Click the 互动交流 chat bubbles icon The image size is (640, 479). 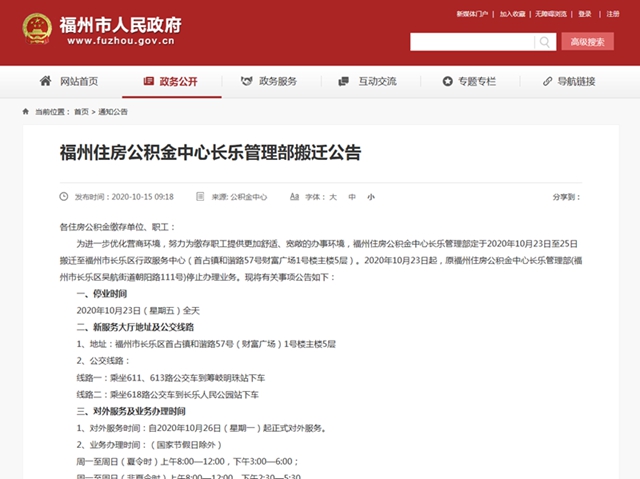pos(343,81)
